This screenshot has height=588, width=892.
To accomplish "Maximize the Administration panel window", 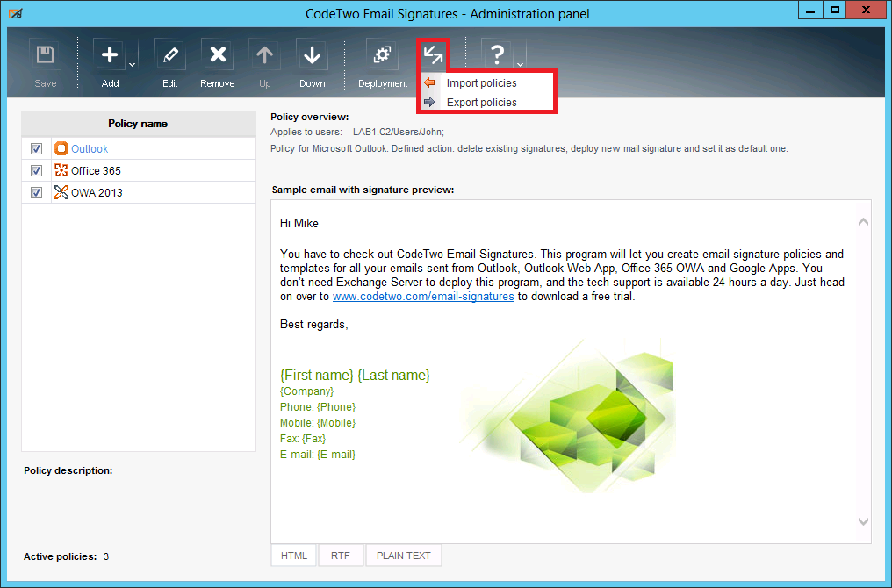I will pos(835,11).
